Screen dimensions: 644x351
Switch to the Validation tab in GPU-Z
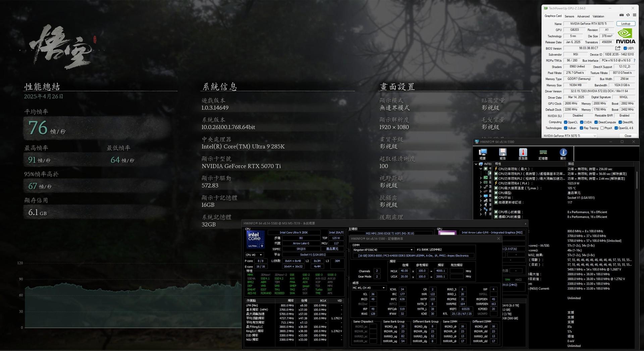point(598,16)
